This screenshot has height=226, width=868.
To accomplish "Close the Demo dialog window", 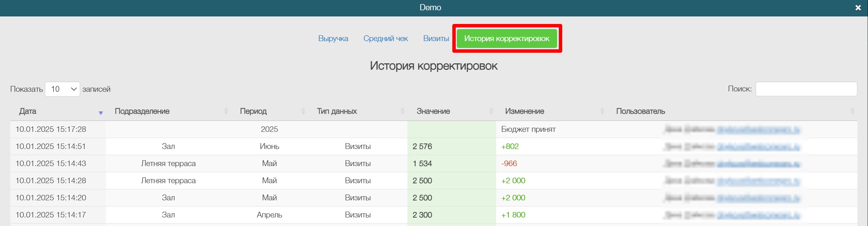I will [x=858, y=8].
